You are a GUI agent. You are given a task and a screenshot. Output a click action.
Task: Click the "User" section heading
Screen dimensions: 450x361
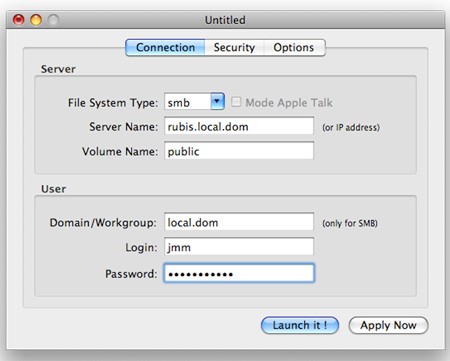click(x=53, y=189)
